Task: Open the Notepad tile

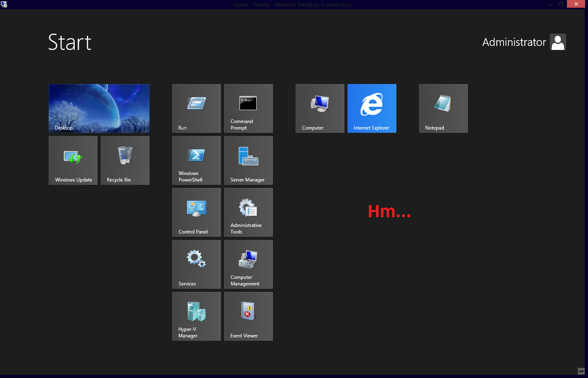Action: pos(443,108)
